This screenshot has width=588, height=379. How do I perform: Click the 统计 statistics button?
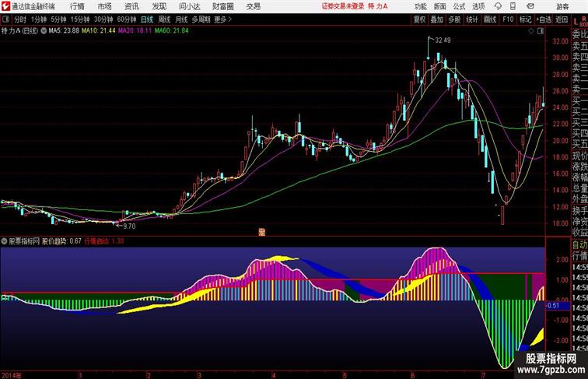tap(472, 19)
